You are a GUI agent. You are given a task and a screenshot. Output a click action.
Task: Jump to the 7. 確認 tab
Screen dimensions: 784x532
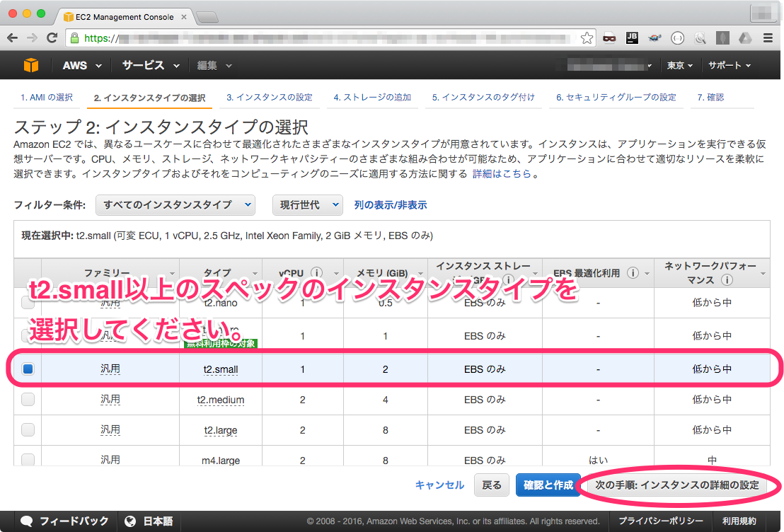[710, 98]
